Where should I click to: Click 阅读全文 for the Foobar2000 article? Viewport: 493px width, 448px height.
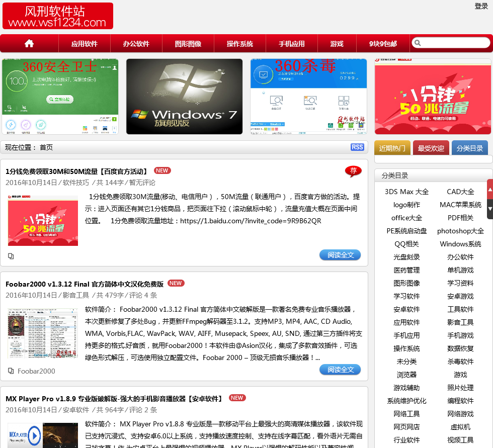[x=340, y=370]
